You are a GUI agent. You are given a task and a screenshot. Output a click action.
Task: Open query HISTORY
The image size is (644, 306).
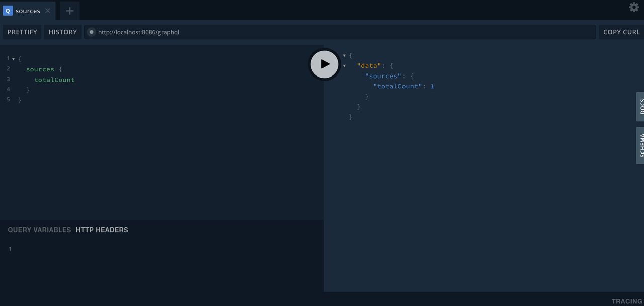pos(62,32)
